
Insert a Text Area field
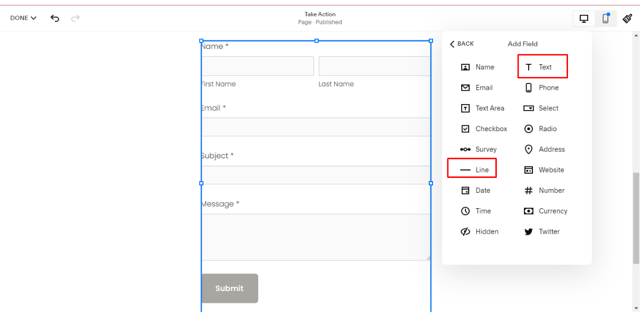[x=488, y=108]
